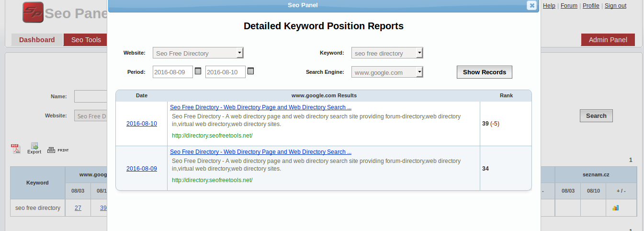
Task: Switch to the Seo Tools tab
Action: click(86, 40)
